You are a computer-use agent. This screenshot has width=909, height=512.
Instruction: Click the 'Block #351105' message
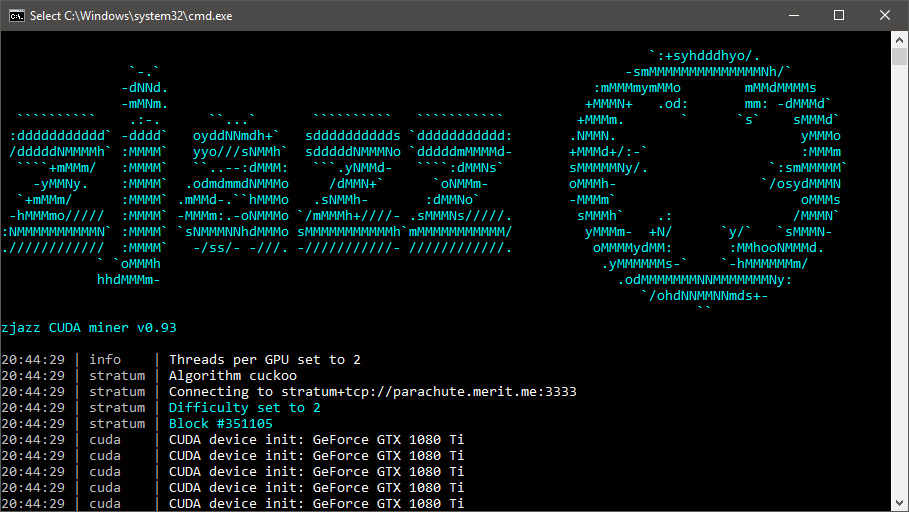click(220, 423)
